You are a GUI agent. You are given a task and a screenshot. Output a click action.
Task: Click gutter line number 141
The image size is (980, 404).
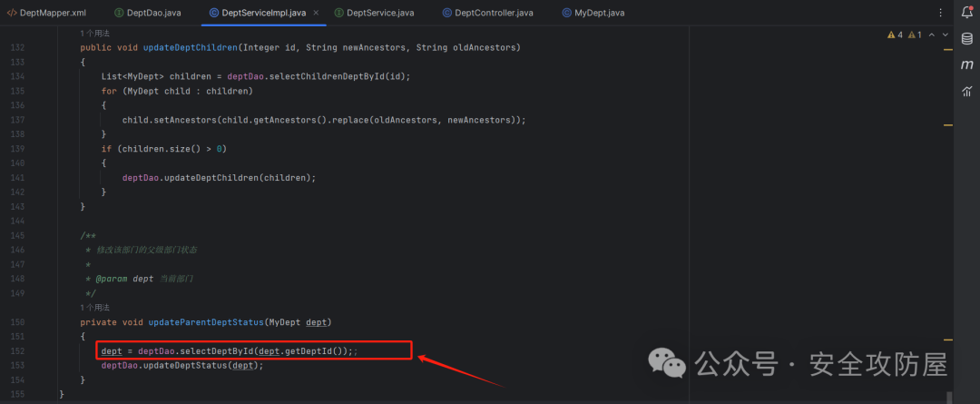17,178
